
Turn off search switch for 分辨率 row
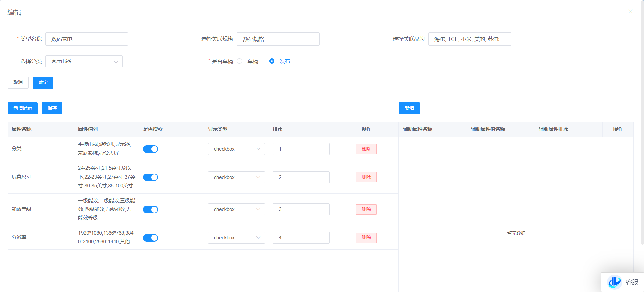click(x=150, y=238)
